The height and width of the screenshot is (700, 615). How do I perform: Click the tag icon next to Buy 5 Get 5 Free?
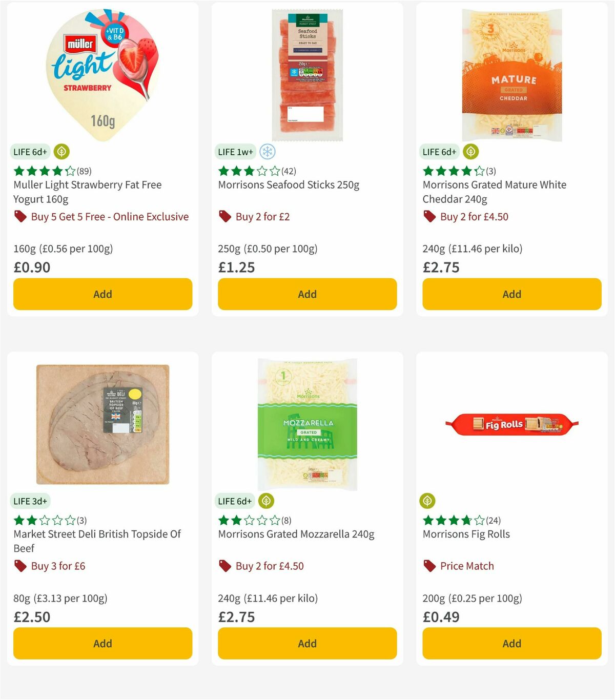click(20, 216)
